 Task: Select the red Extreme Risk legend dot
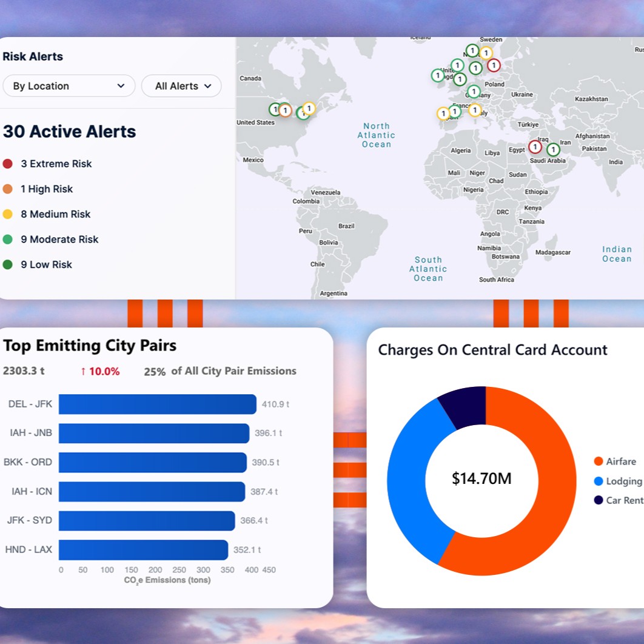tap(7, 164)
